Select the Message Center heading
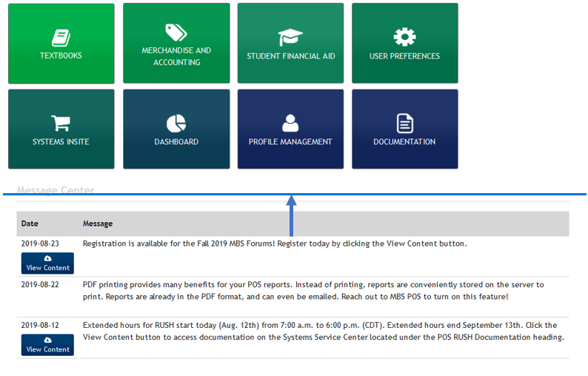Viewport: 588px width, 376px height. (x=56, y=191)
